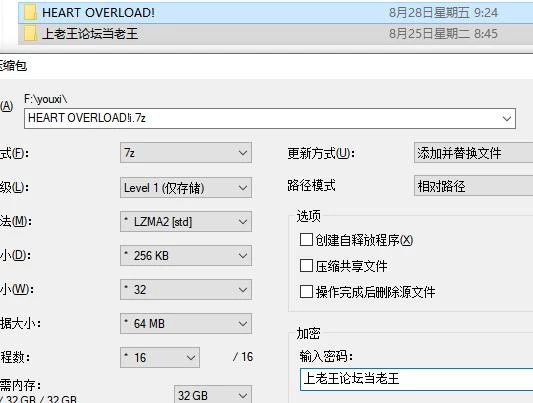Open the word size dropdown showing 32

coord(186,290)
